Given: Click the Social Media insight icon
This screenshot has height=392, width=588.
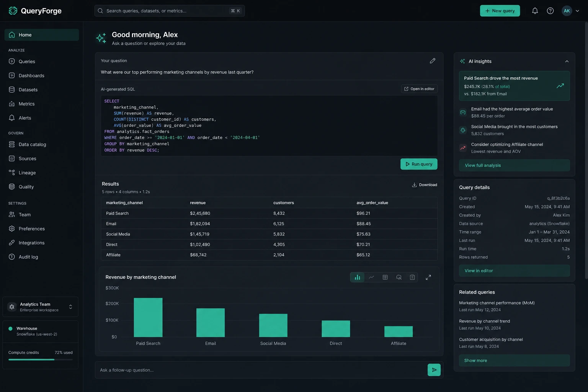Looking at the screenshot, I should (x=463, y=130).
